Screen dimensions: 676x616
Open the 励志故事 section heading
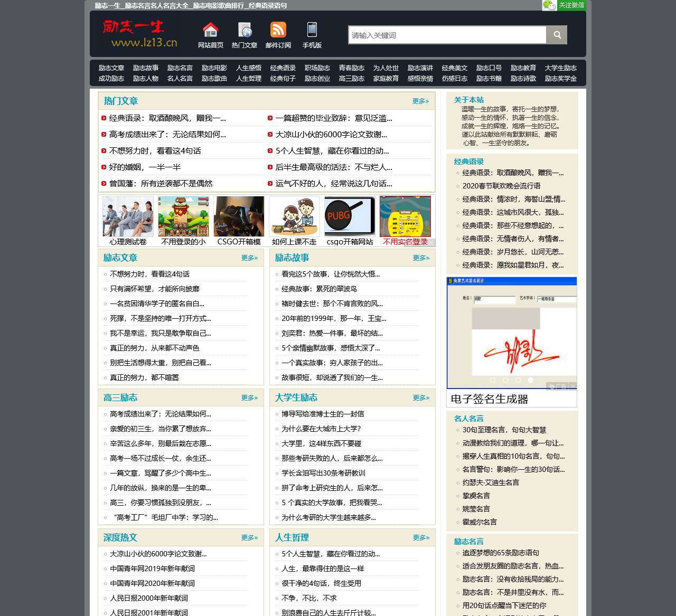292,258
